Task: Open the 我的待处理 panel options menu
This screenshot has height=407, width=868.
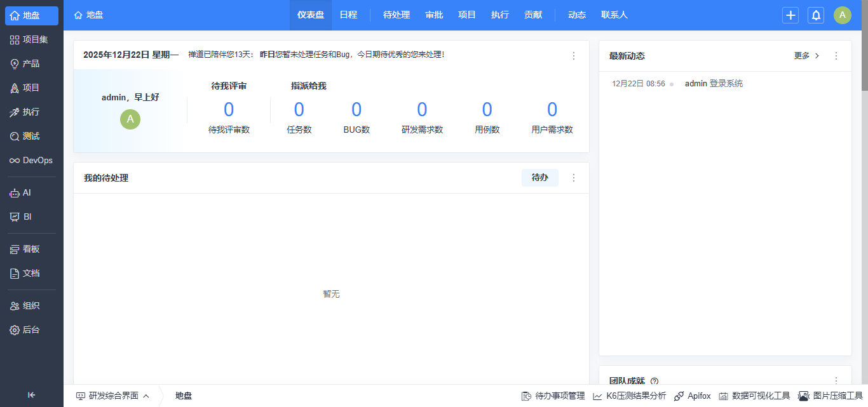Action: [x=574, y=178]
